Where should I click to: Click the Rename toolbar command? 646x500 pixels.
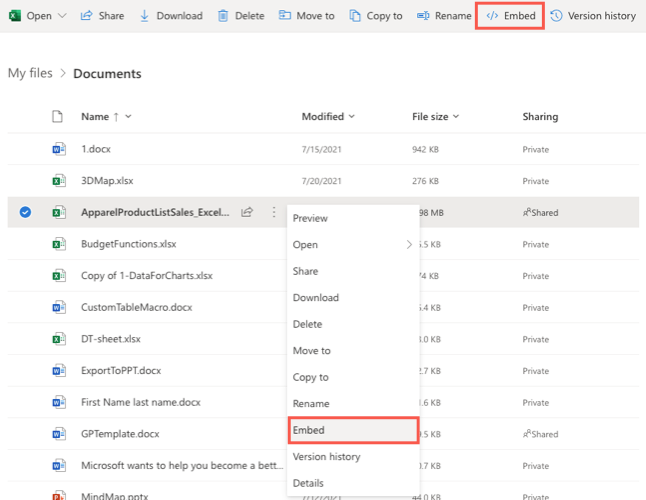(x=444, y=16)
